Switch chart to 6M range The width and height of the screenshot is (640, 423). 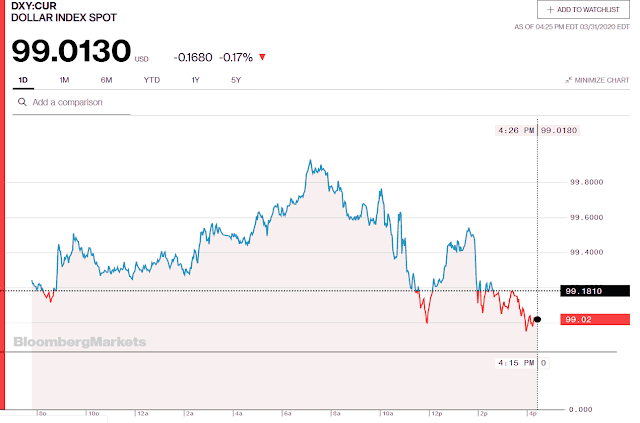pos(106,80)
